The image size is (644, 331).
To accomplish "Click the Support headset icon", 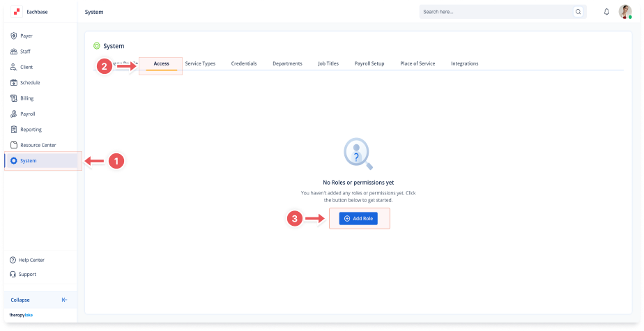I will (13, 275).
